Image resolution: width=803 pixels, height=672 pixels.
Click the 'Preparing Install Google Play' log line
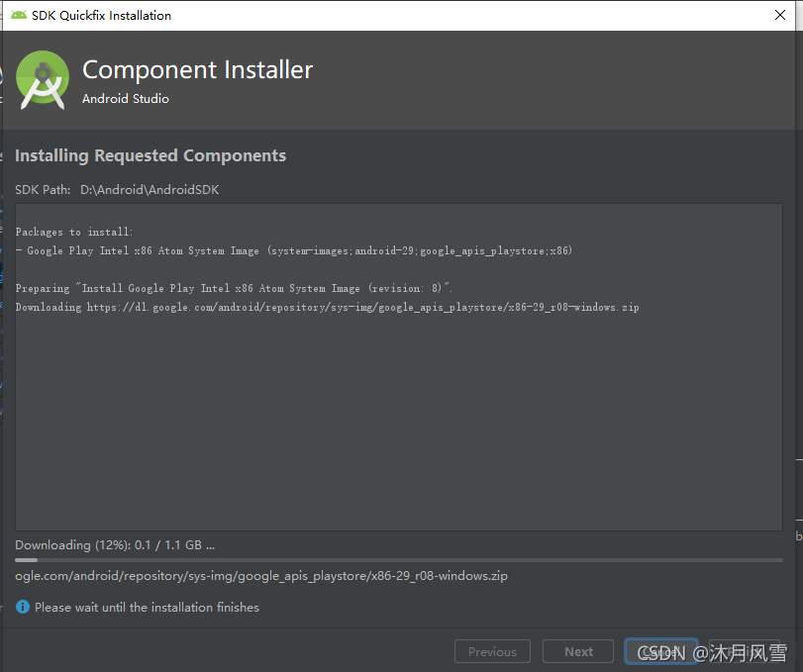coord(234,288)
